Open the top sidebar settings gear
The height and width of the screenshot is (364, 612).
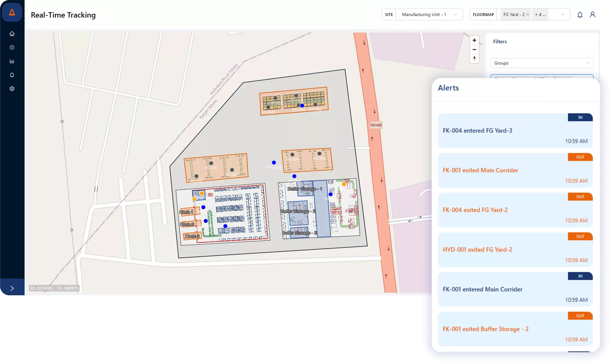(x=12, y=47)
